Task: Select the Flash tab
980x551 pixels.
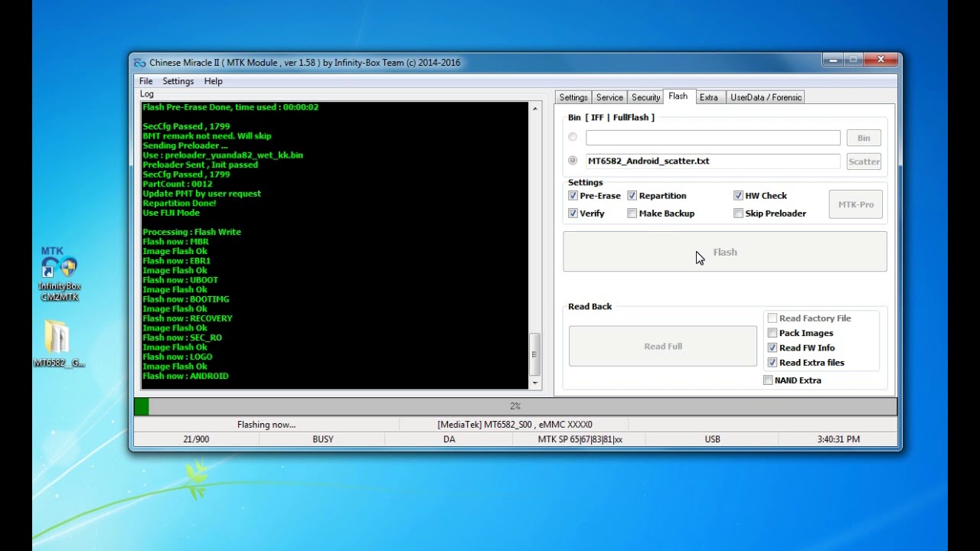Action: (678, 96)
